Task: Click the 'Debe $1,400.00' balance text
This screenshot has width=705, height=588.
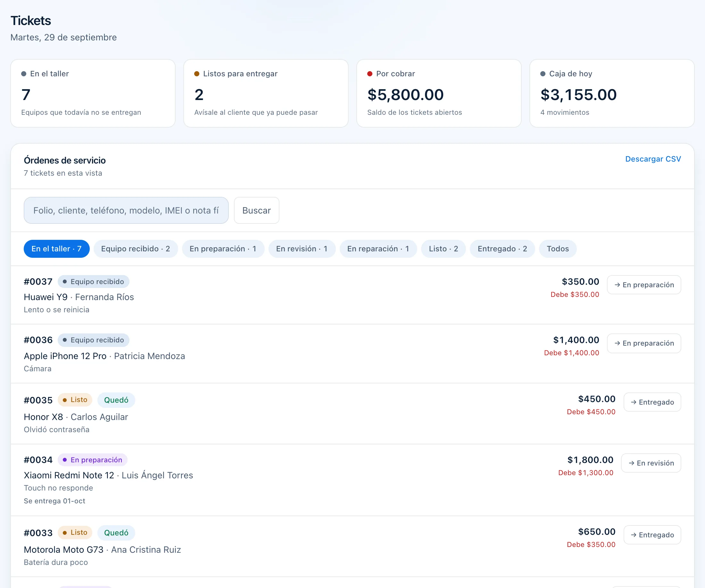Action: click(571, 353)
